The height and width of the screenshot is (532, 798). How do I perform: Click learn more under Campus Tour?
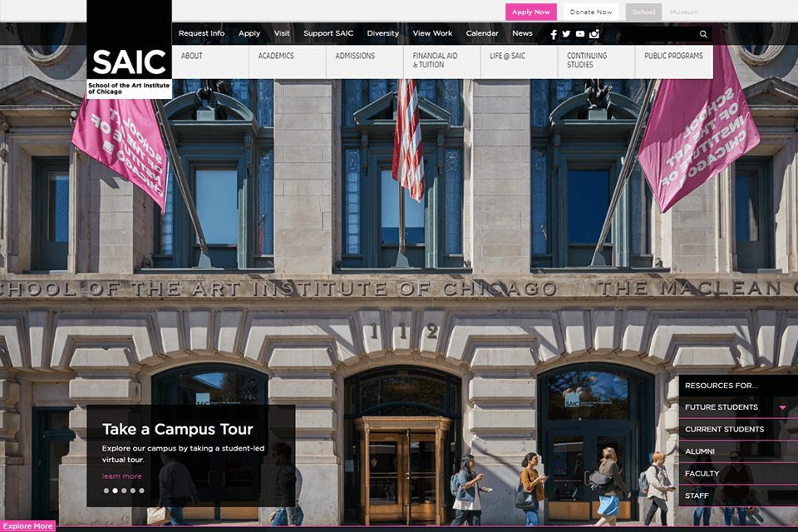[x=122, y=476]
